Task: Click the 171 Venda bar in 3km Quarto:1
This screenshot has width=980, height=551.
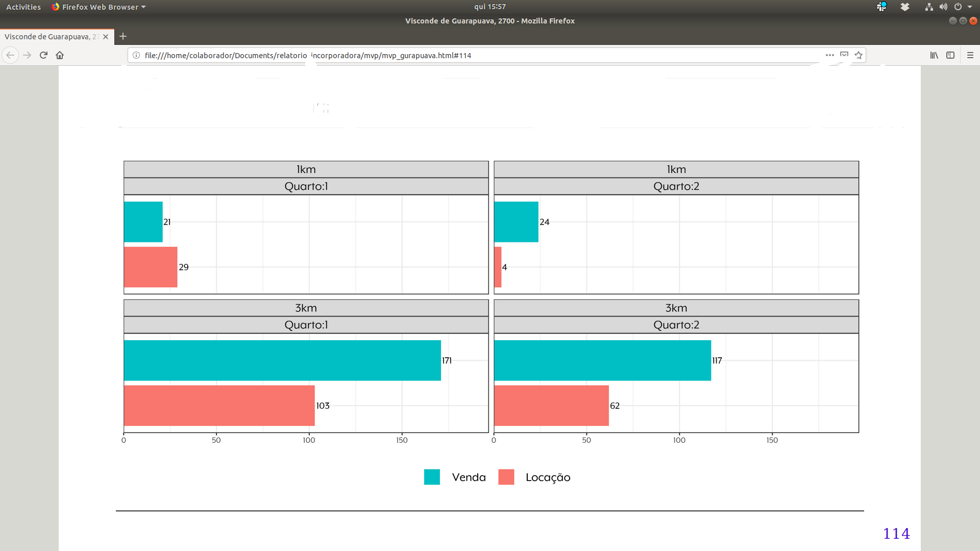Action: pos(281,361)
